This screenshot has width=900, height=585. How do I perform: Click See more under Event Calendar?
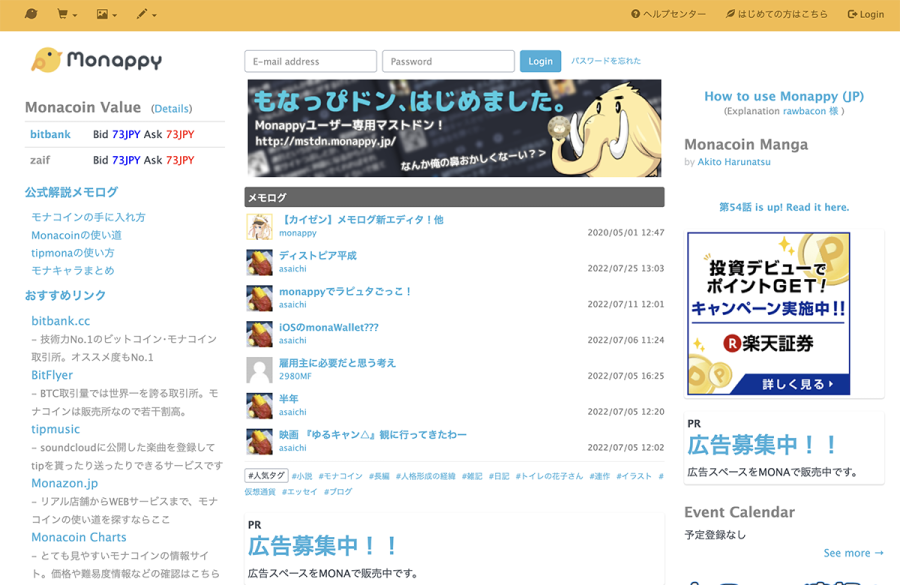click(x=853, y=553)
